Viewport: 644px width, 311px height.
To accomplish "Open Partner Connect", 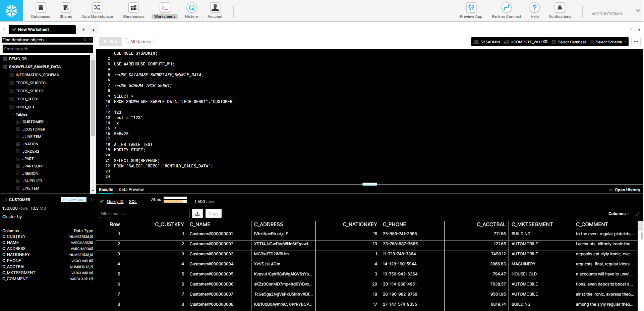I will pos(506,11).
